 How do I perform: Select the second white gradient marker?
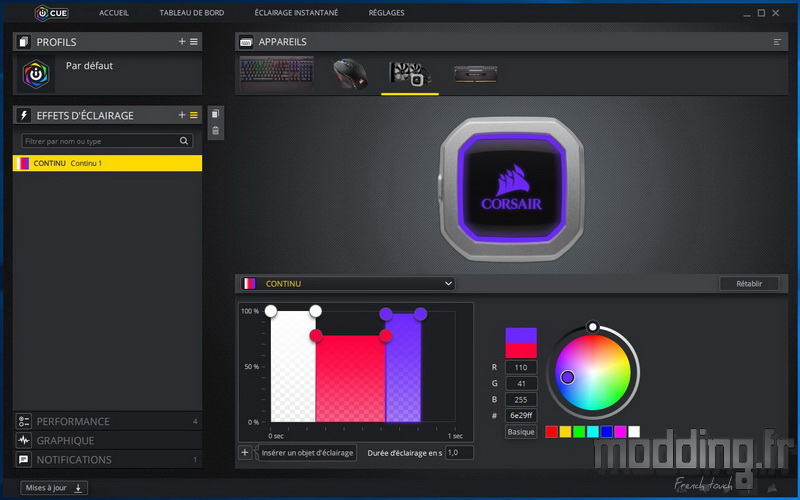315,311
